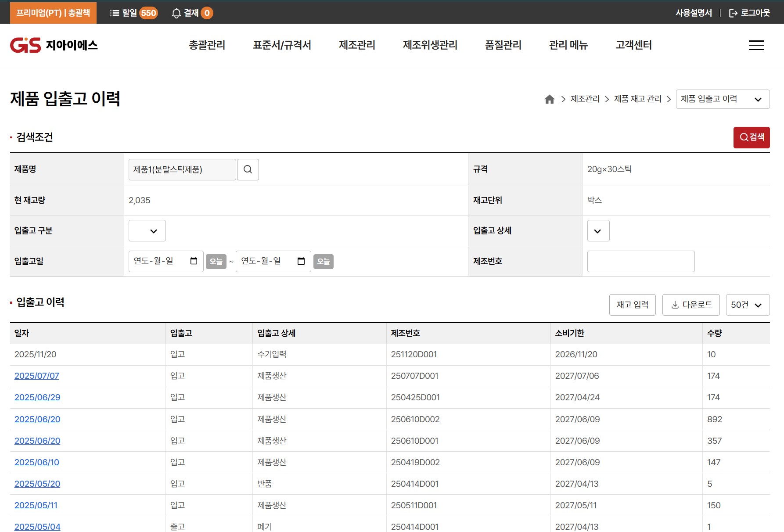Open the 품질관리 menu
This screenshot has height=532, width=784.
tap(503, 45)
